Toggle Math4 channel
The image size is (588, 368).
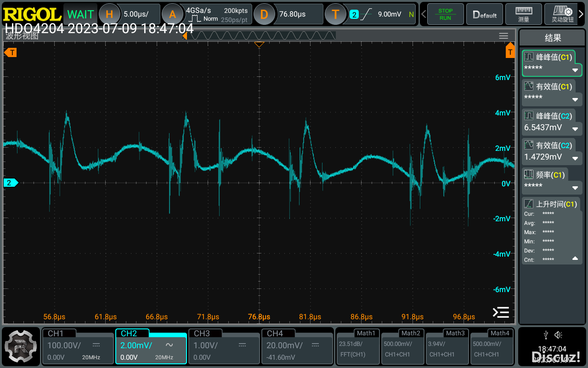pos(492,346)
